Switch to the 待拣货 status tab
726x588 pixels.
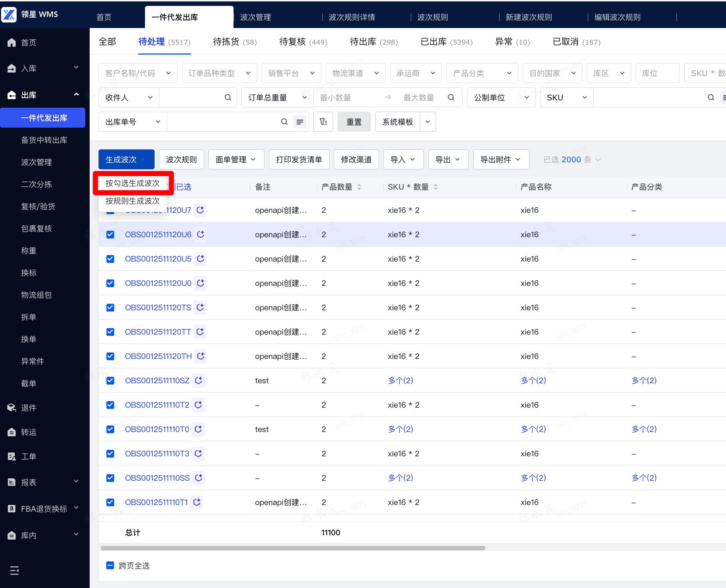click(235, 42)
